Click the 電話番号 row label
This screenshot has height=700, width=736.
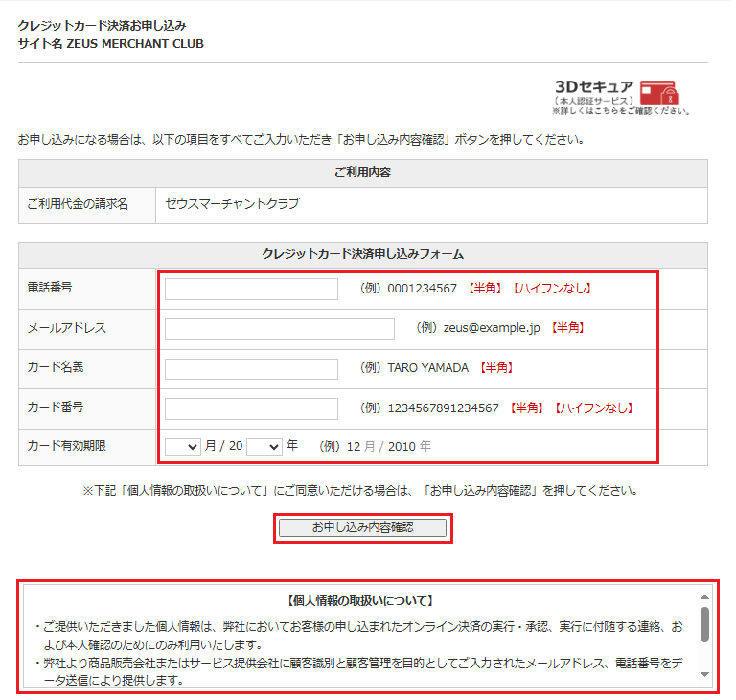(50, 288)
